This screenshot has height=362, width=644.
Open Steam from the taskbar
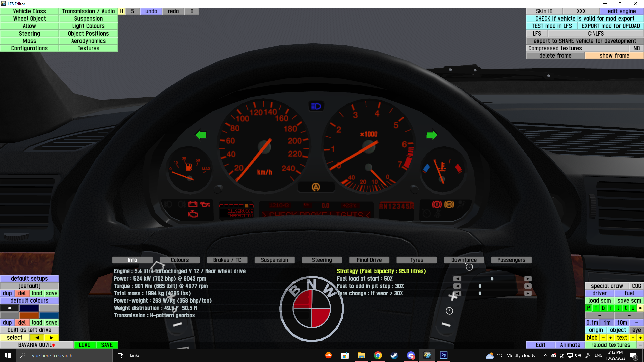click(x=394, y=355)
